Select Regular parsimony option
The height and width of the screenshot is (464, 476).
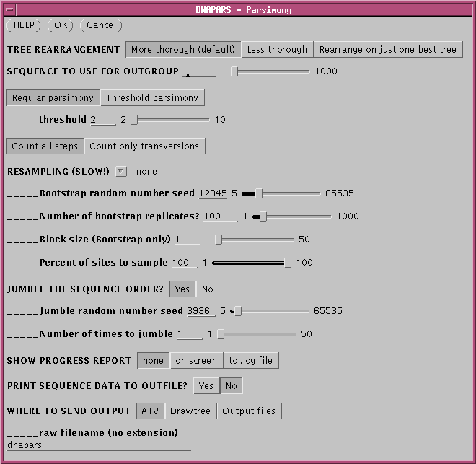click(53, 98)
